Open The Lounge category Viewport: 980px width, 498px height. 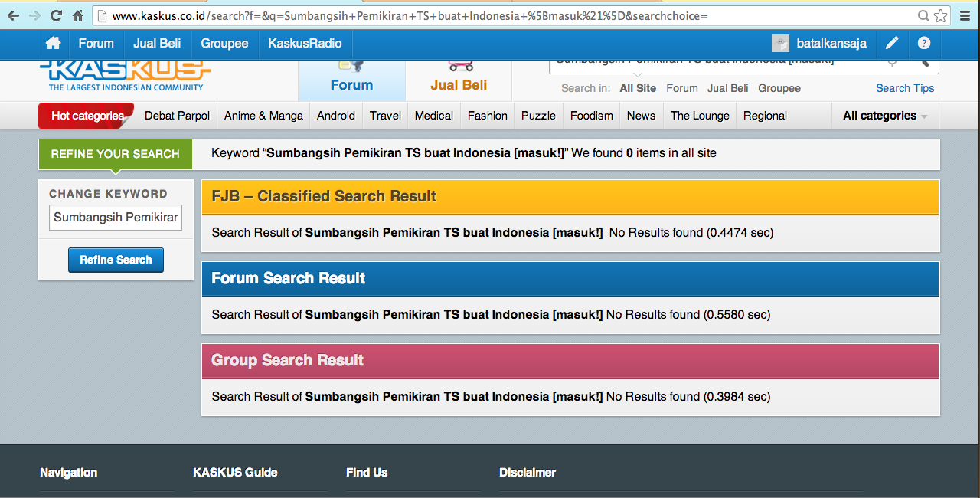700,116
